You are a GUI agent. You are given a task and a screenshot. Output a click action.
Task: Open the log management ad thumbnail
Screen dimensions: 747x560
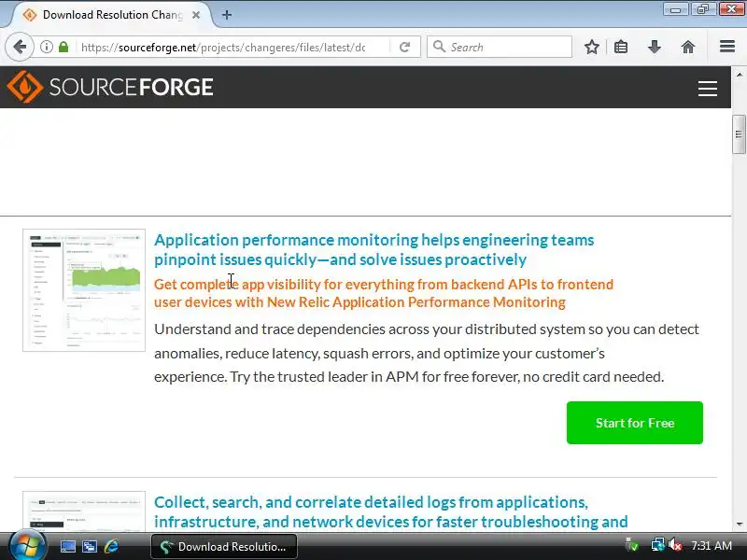coord(84,511)
